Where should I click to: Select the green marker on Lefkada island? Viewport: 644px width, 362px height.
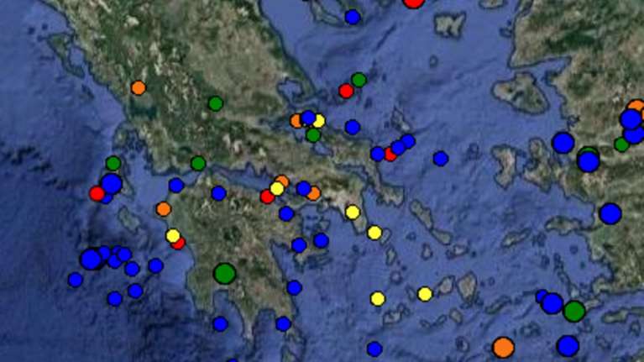(x=113, y=163)
